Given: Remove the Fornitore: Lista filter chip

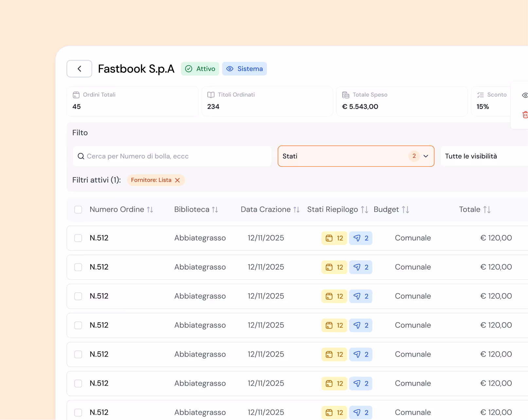Looking at the screenshot, I should point(178,180).
